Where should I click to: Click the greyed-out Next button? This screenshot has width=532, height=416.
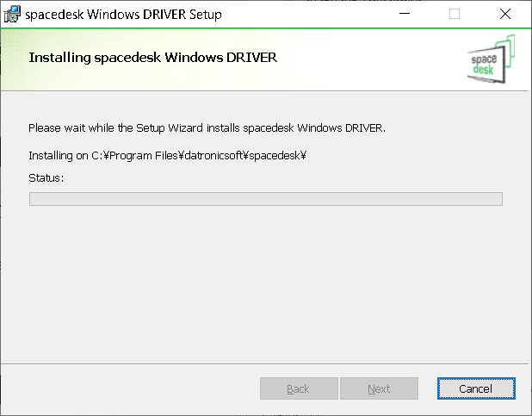[x=379, y=388]
